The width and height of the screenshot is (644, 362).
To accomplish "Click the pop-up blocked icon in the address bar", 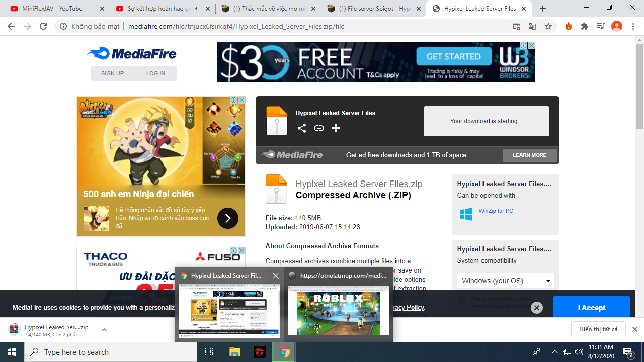I will pyautogui.click(x=516, y=26).
